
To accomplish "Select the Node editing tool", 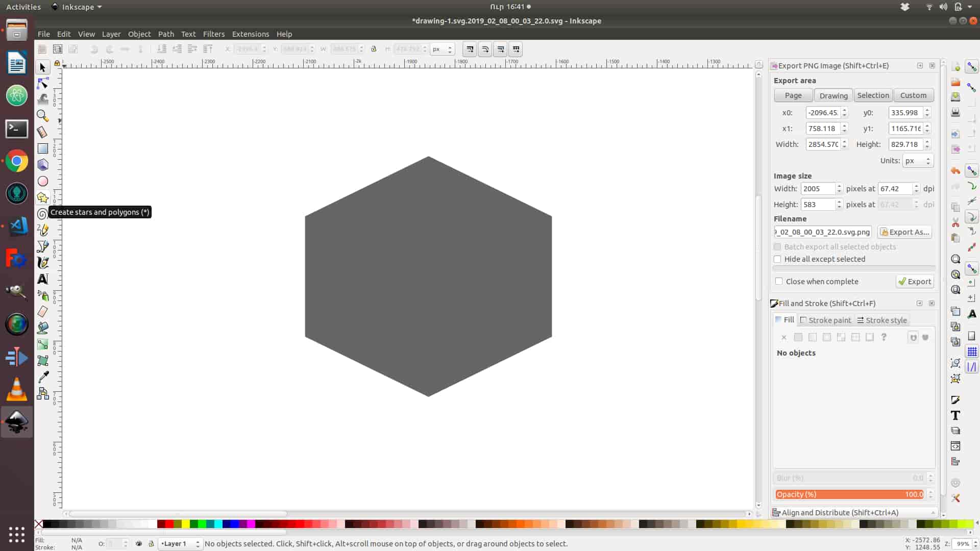I will coord(43,83).
